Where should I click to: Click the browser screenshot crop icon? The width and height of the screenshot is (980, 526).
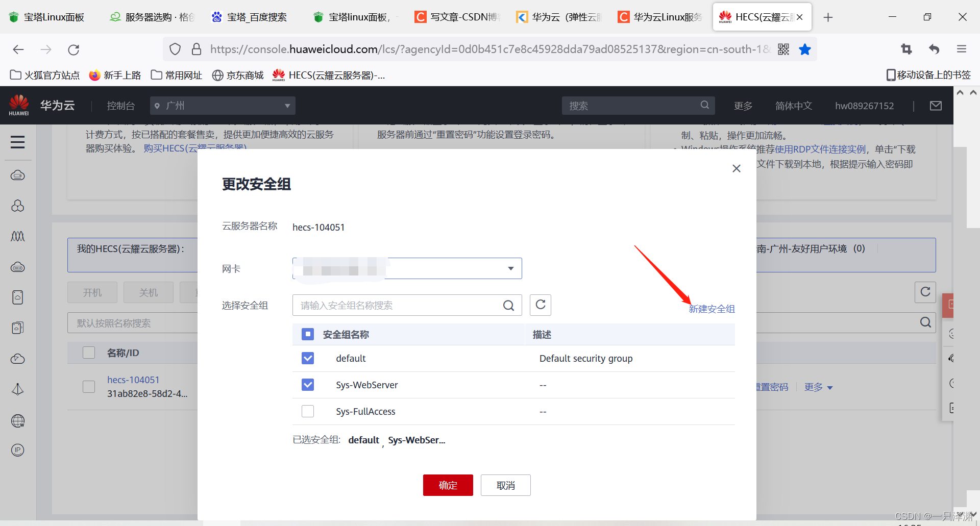pyautogui.click(x=906, y=49)
